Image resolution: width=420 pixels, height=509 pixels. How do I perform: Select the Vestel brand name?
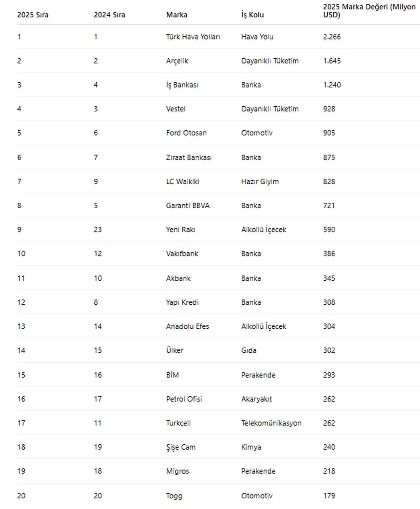pos(176,109)
